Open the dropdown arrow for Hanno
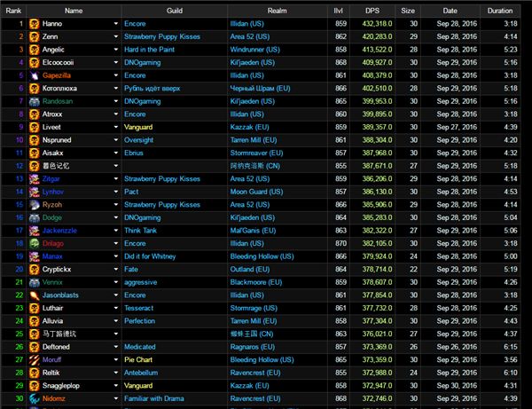This screenshot has height=409, width=532. point(116,24)
